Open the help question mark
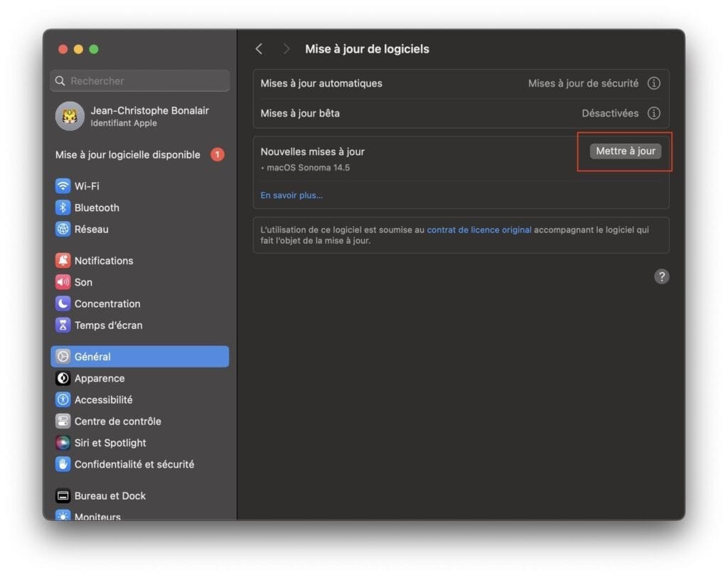728x577 pixels. coord(662,276)
